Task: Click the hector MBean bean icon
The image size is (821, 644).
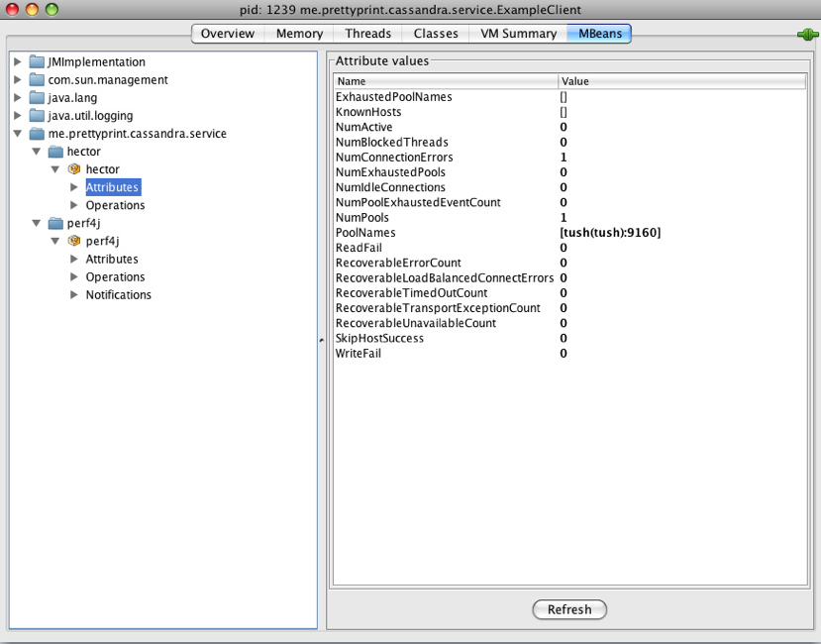Action: (74, 169)
